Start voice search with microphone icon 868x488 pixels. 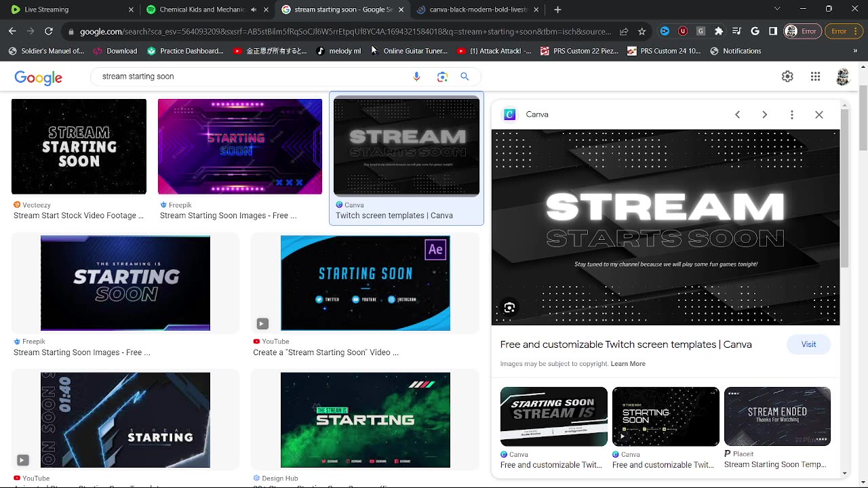(416, 77)
